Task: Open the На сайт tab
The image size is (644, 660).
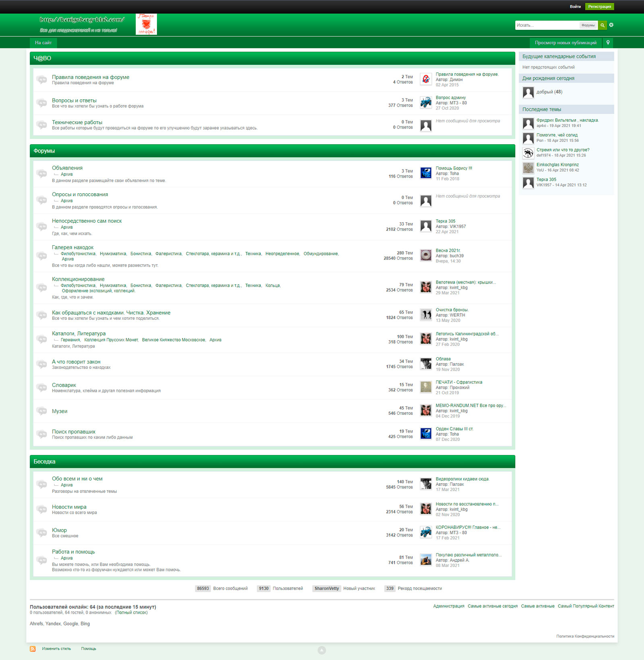Action: [43, 43]
